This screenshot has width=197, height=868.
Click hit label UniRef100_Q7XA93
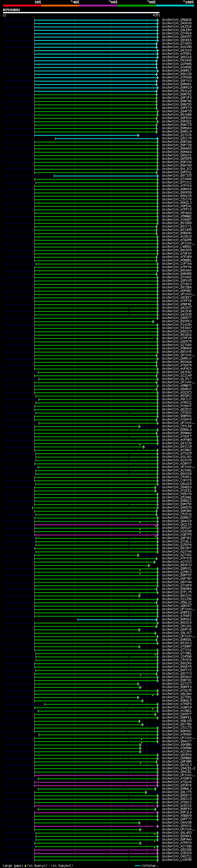[x=177, y=43]
